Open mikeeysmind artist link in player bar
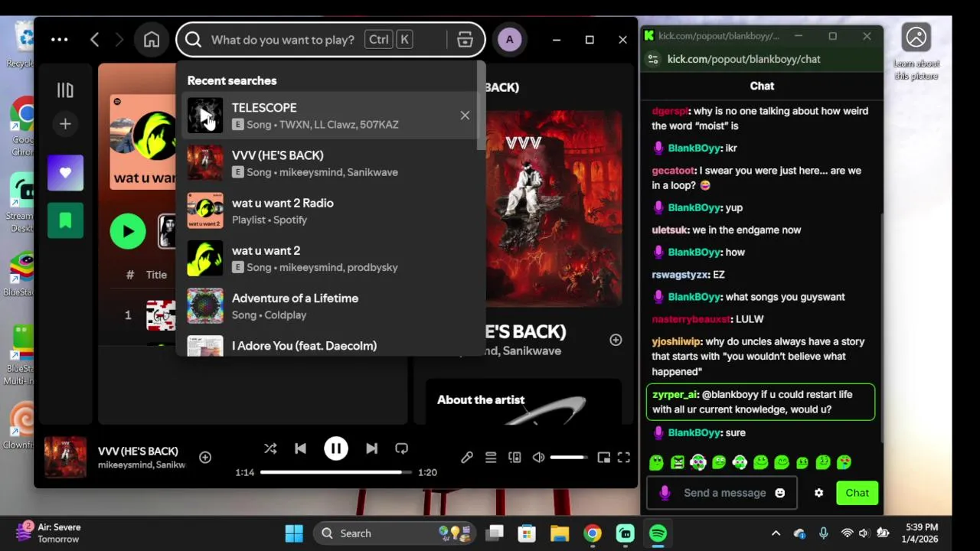This screenshot has height=551, width=980. [125, 465]
